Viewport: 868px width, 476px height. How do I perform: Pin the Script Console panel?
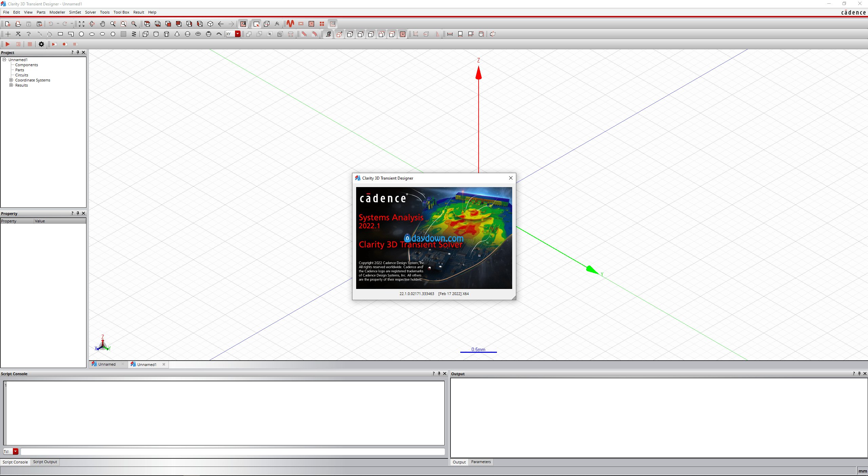tap(439, 373)
